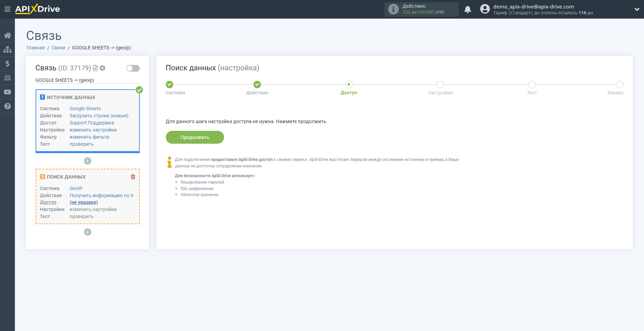
Task: Click изменить фильтр link
Action: coord(89,137)
